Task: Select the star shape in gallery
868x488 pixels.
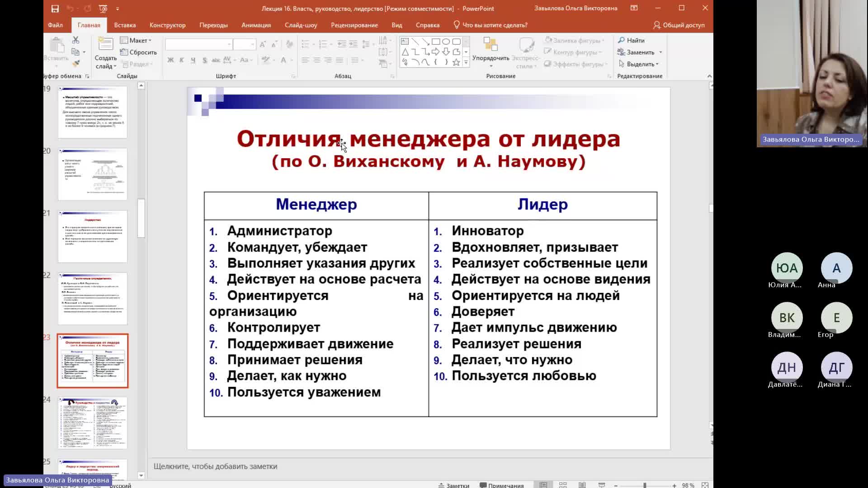Action: tap(456, 62)
